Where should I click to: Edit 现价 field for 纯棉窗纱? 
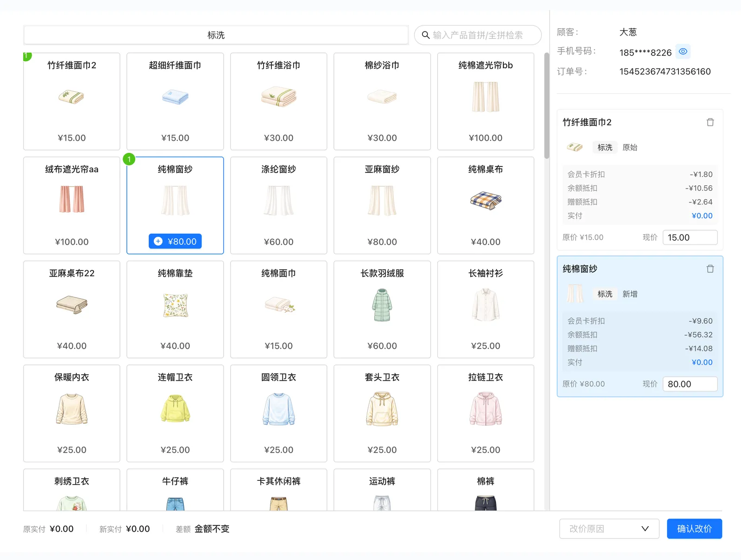(x=690, y=384)
